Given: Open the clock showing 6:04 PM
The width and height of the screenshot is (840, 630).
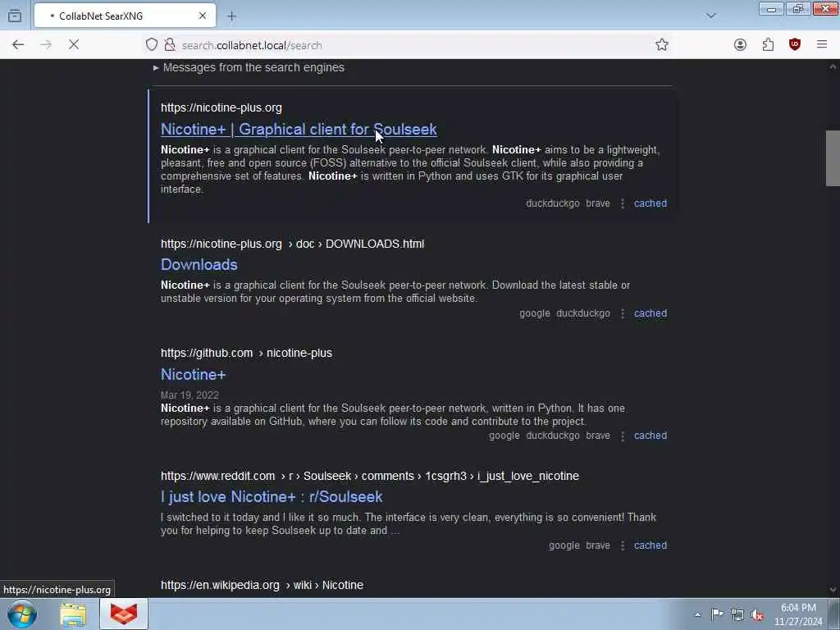Looking at the screenshot, I should (798, 614).
